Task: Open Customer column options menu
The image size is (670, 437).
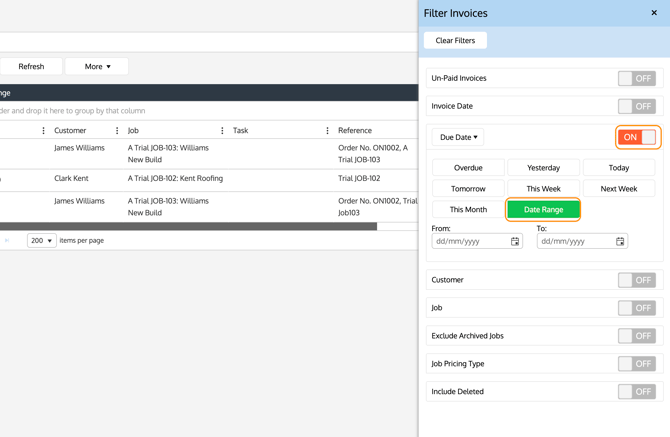Action: 117,131
